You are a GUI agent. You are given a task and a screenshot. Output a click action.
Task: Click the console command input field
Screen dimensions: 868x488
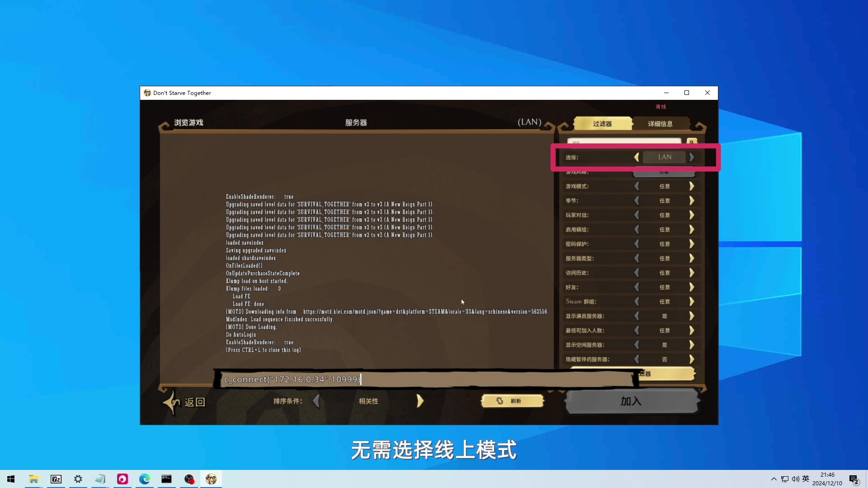427,379
